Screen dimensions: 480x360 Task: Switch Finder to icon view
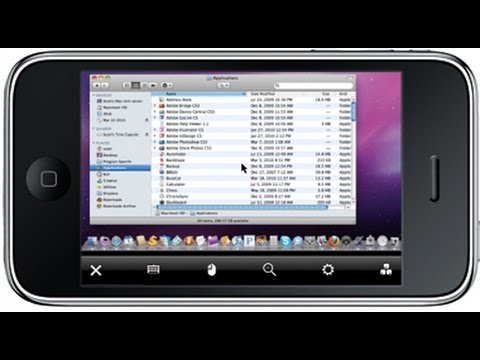coord(126,85)
